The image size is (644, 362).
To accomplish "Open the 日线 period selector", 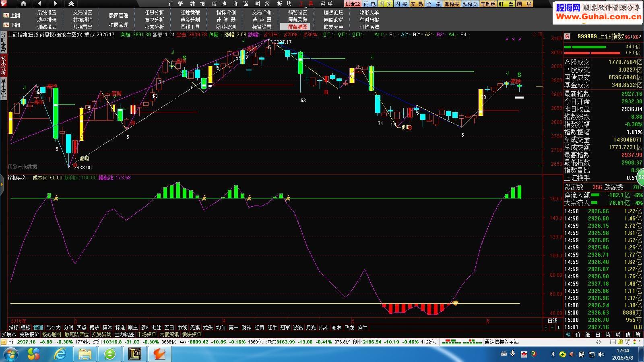I will [553, 321].
